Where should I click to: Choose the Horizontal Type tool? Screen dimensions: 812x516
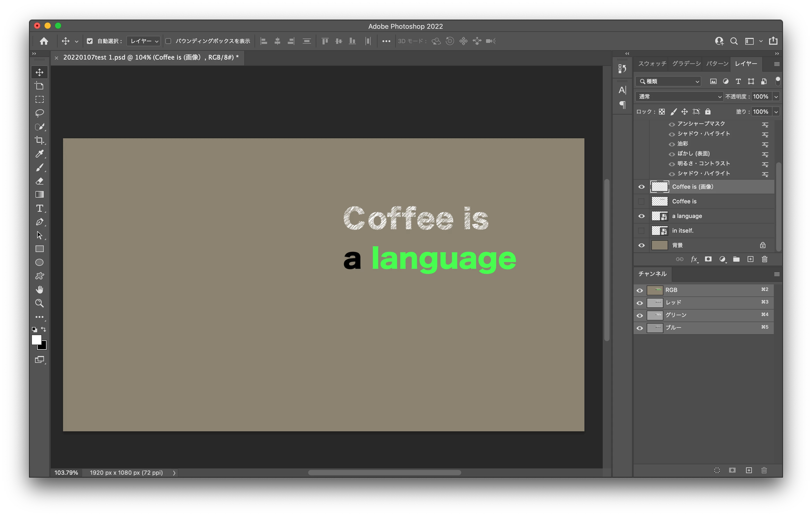pos(40,208)
